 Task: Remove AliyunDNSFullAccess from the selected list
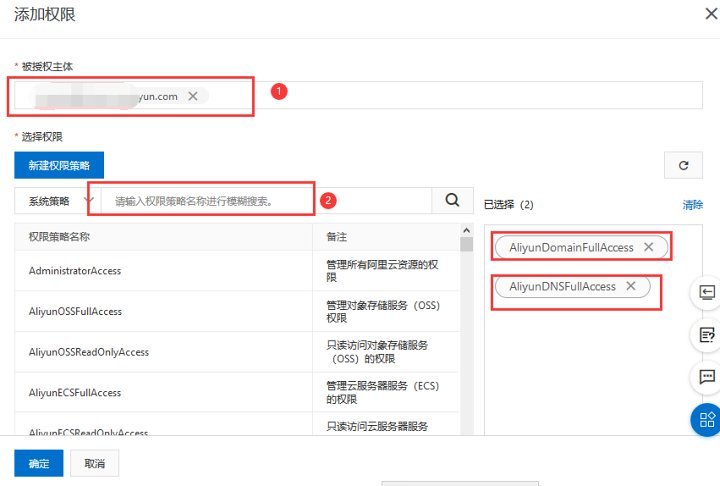(x=631, y=286)
